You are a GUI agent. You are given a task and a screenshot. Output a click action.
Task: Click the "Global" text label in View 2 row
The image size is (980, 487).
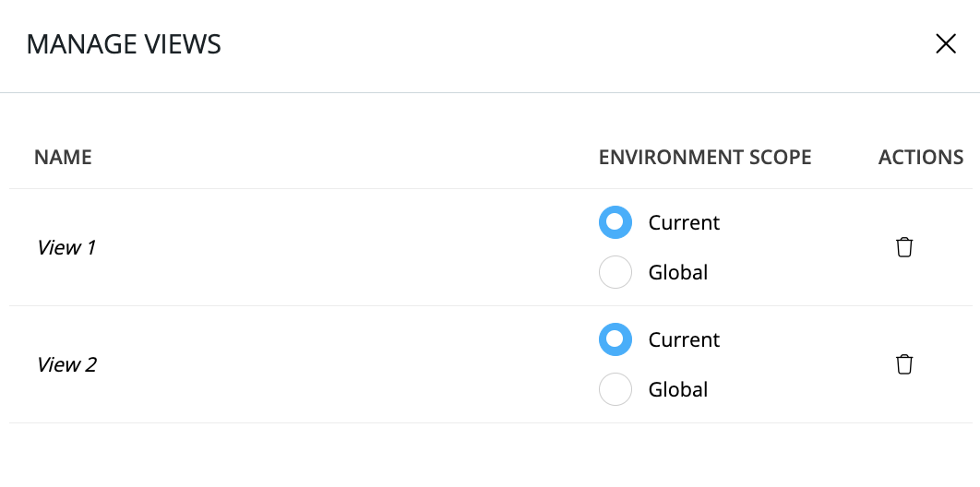coord(678,389)
